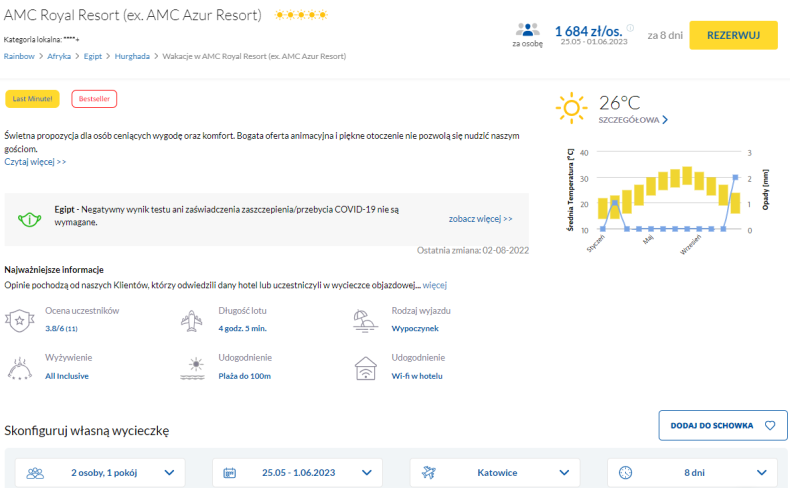Click the price info circle icon
The width and height of the screenshot is (790, 488).
pyautogui.click(x=630, y=28)
